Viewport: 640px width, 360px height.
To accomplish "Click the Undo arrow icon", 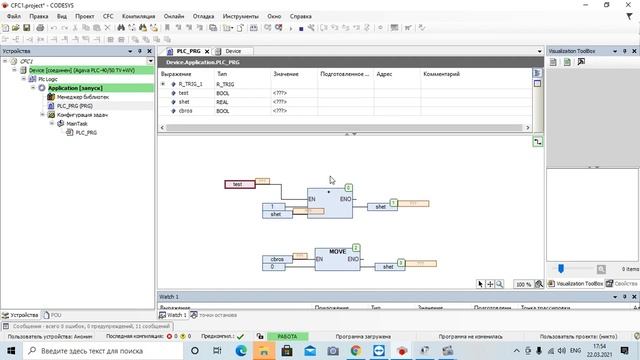I will (53, 28).
